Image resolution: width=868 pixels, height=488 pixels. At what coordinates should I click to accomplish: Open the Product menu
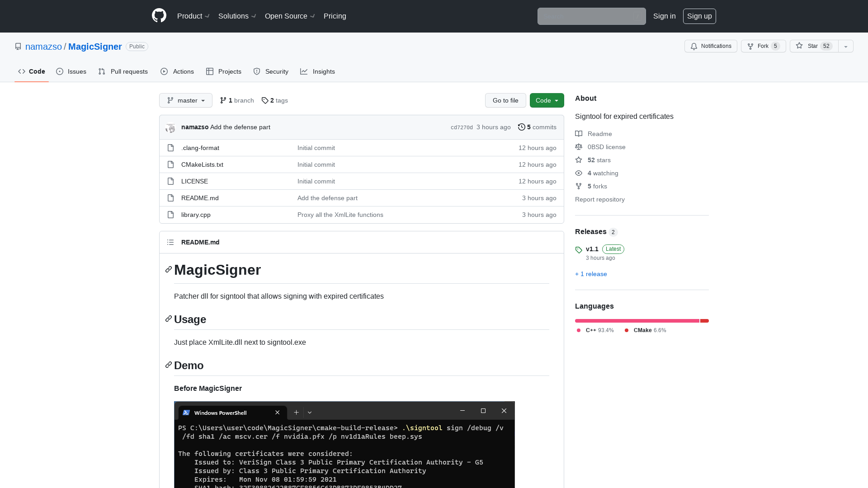193,16
